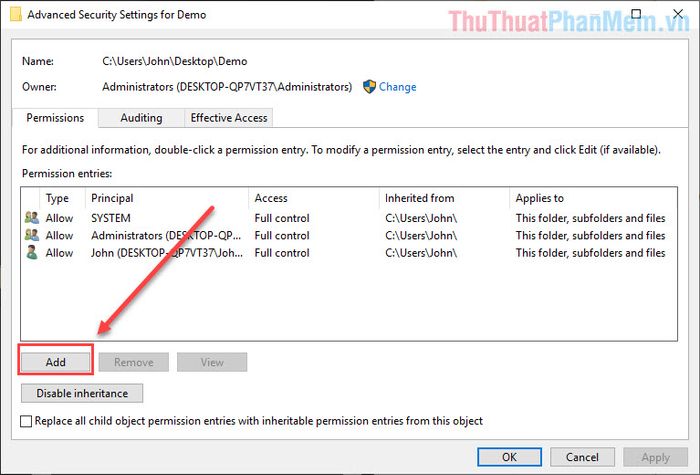Click the UAC shield icon beside Change
Image resolution: width=700 pixels, height=475 pixels.
pyautogui.click(x=369, y=87)
